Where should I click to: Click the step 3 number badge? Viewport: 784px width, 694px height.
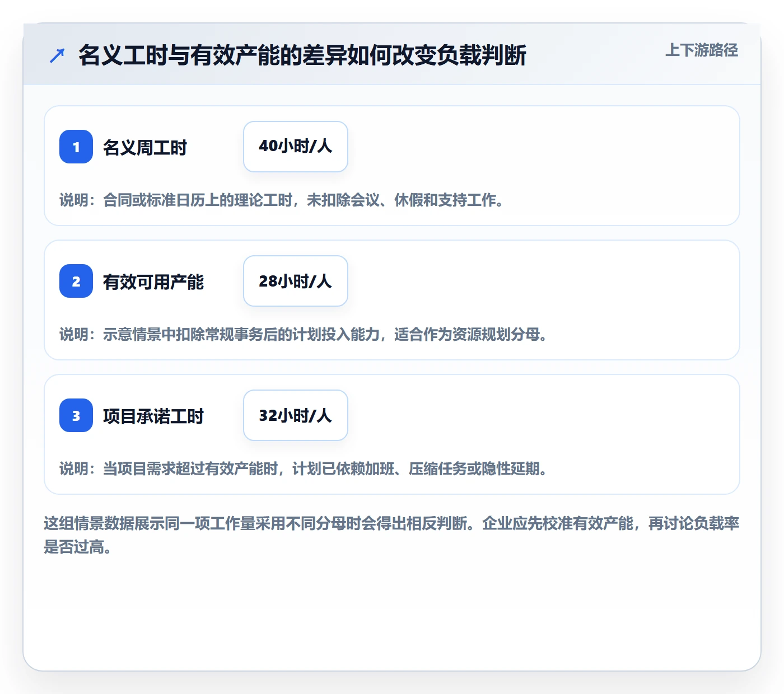click(x=76, y=415)
